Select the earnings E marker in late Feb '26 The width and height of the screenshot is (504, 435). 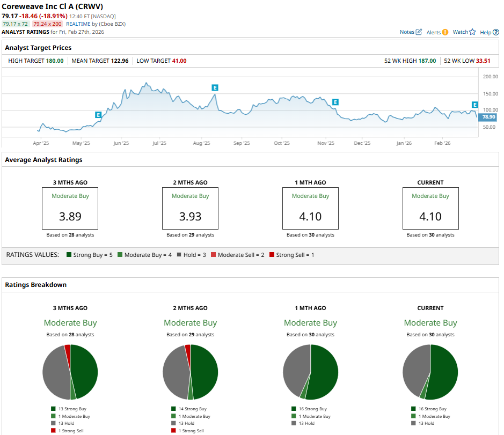474,105
